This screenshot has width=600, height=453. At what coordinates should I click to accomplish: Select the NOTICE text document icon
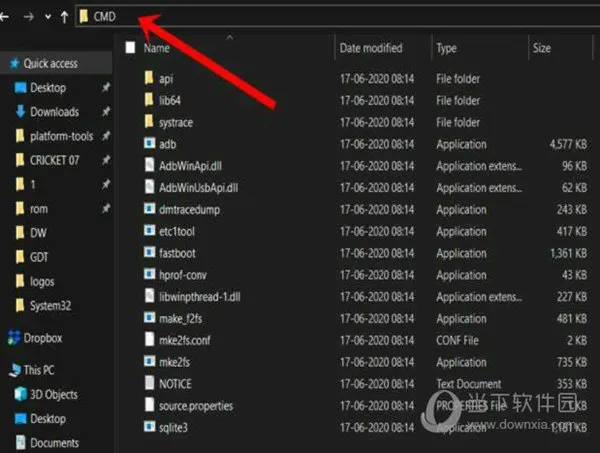coord(150,383)
